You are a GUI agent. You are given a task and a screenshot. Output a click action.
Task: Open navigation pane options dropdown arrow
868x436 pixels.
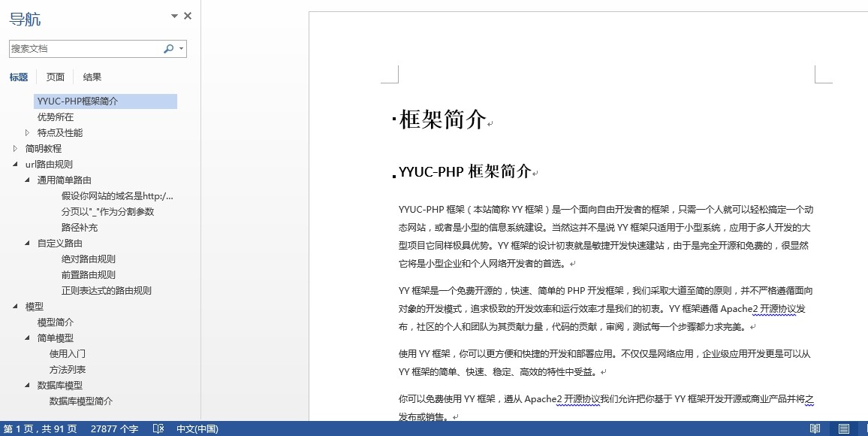174,16
